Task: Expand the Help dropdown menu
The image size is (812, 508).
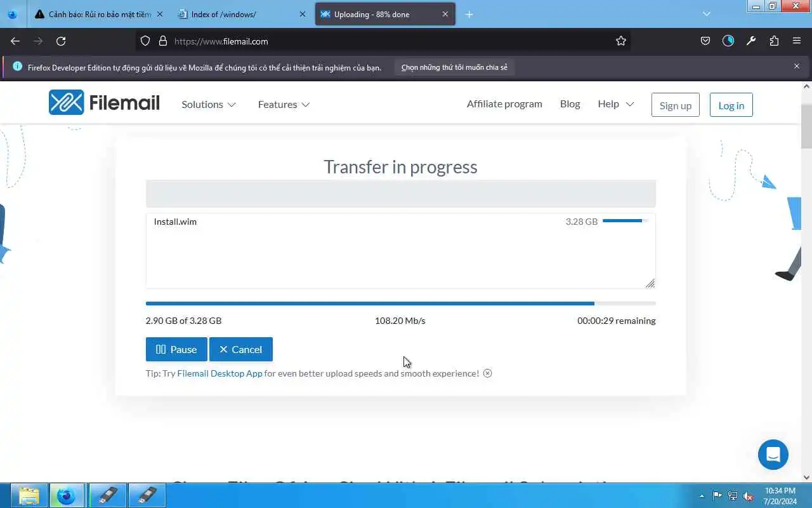Action: click(615, 104)
